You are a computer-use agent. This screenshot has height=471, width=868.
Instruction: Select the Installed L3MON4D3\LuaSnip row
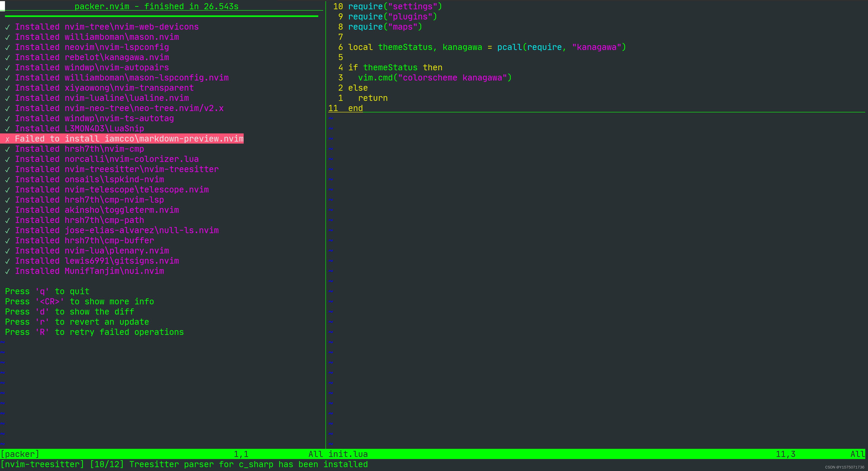pos(74,128)
